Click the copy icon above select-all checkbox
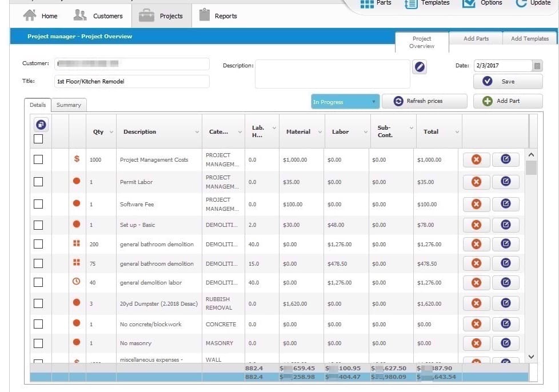Viewport: 559px width, 392px height. pyautogui.click(x=41, y=125)
